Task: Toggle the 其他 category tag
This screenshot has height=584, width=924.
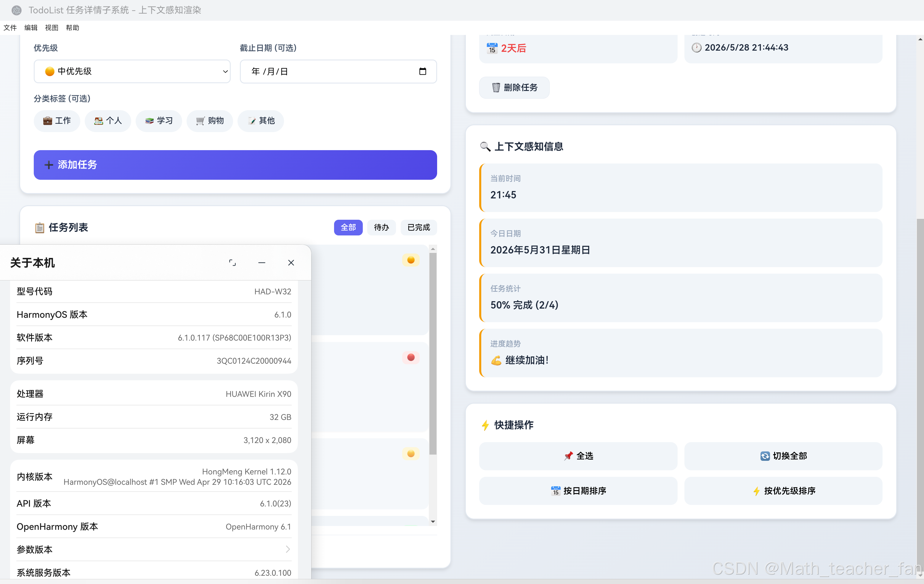Action: 261,121
